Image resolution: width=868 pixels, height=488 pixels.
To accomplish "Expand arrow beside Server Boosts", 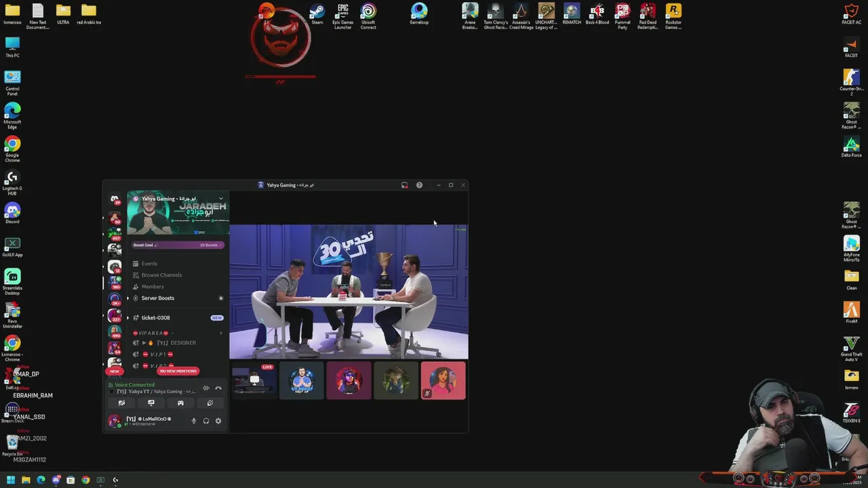I will tap(127, 298).
